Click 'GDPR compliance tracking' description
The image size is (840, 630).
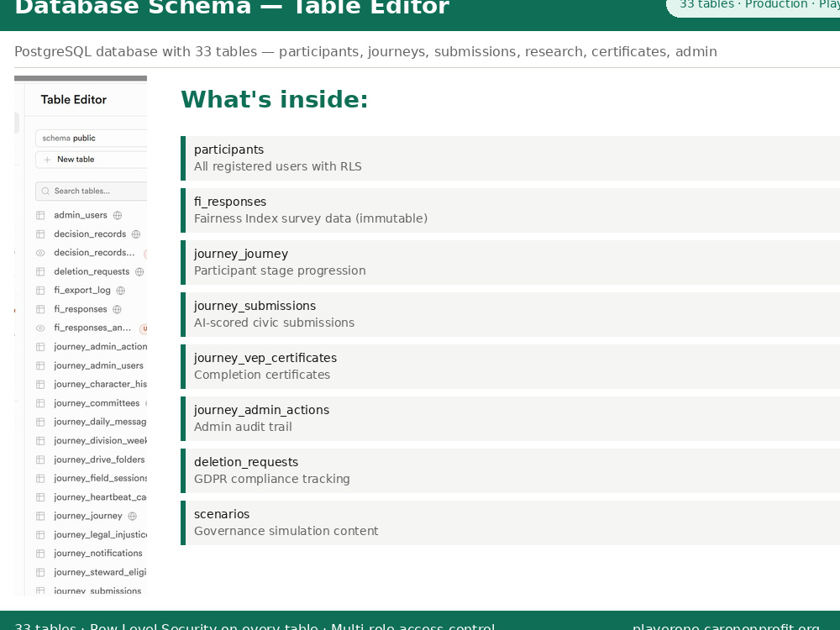(x=271, y=479)
